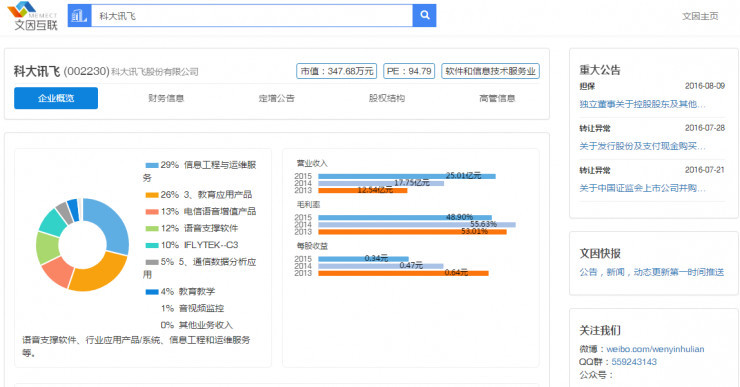The width and height of the screenshot is (740, 387).
Task: Click the 2015 gross margin bar 48.90%
Action: (405, 218)
